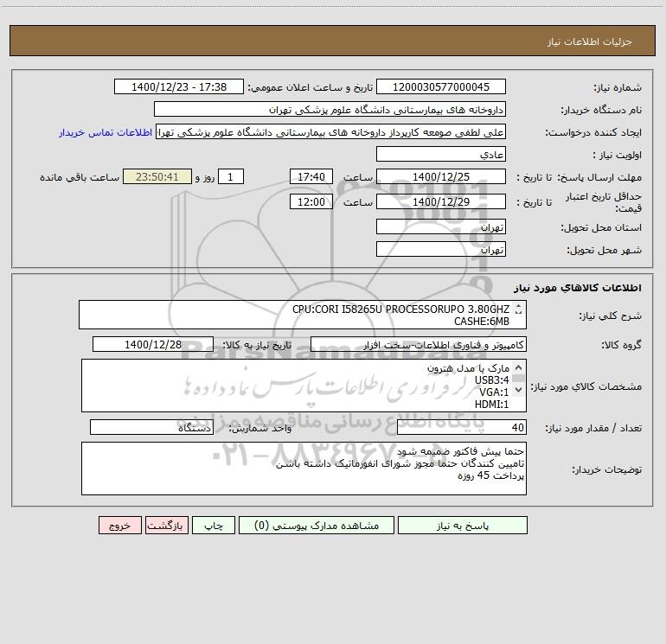This screenshot has height=644, width=666.
Task: Click the توضیحات خریدار text area
Action: (x=304, y=469)
